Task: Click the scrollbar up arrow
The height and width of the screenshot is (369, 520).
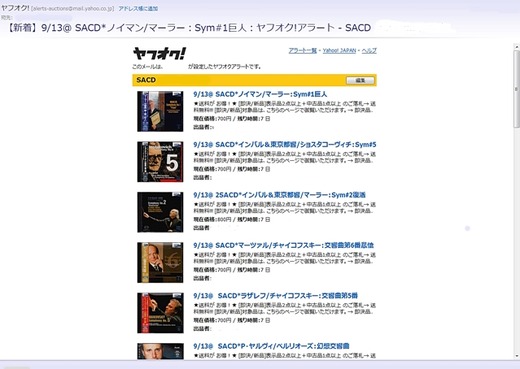Action: click(516, 47)
